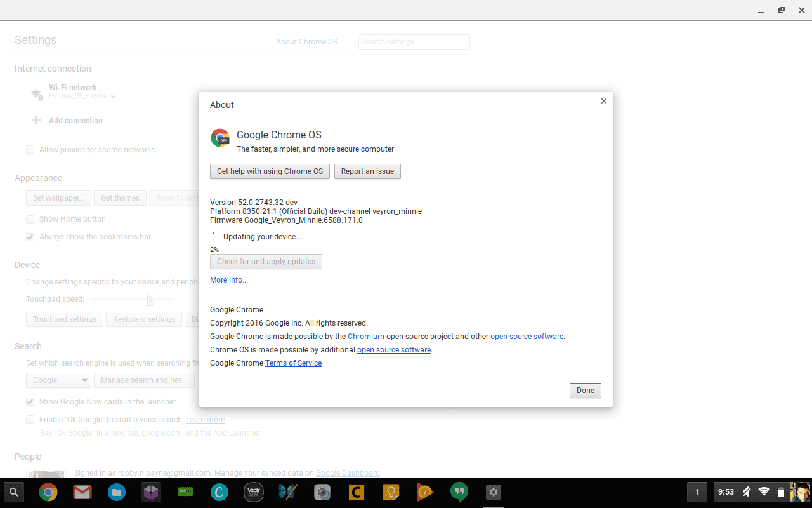812x508 pixels.
Task: Open the blue butterfly app on shelf
Action: tap(287, 492)
